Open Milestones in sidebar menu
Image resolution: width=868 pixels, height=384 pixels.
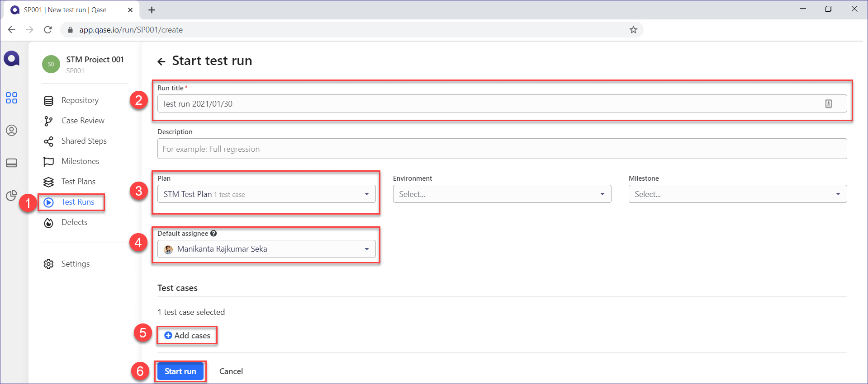click(80, 161)
